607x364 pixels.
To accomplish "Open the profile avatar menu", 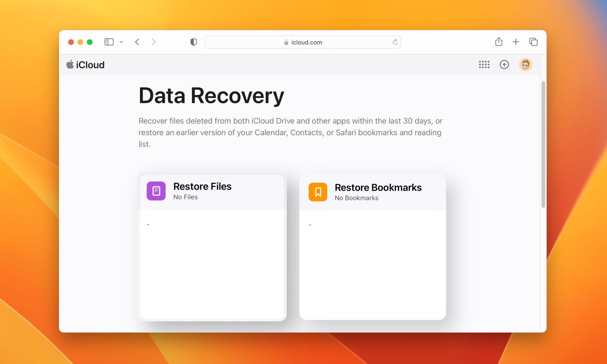I will click(x=525, y=65).
